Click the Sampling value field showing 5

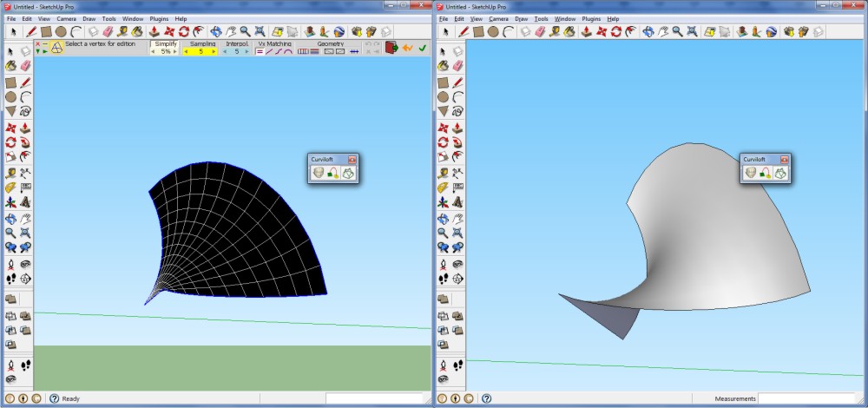[x=201, y=52]
